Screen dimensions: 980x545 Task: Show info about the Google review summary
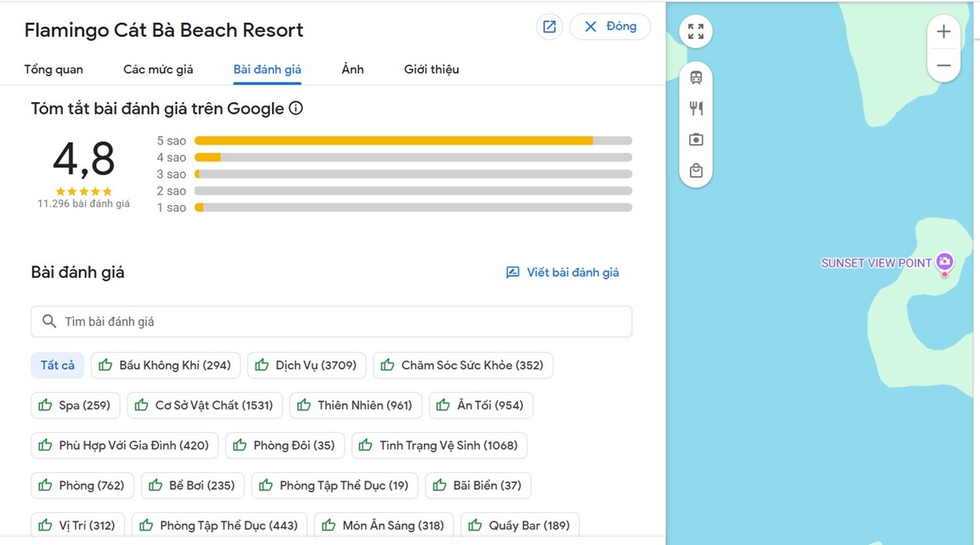(x=296, y=108)
